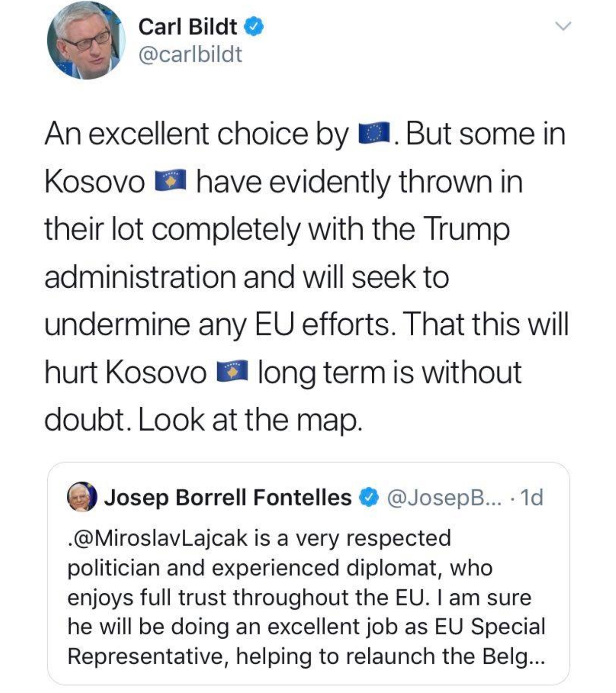Click the "1d" timestamp on quoted tweet
The image size is (616, 693).
532,497
